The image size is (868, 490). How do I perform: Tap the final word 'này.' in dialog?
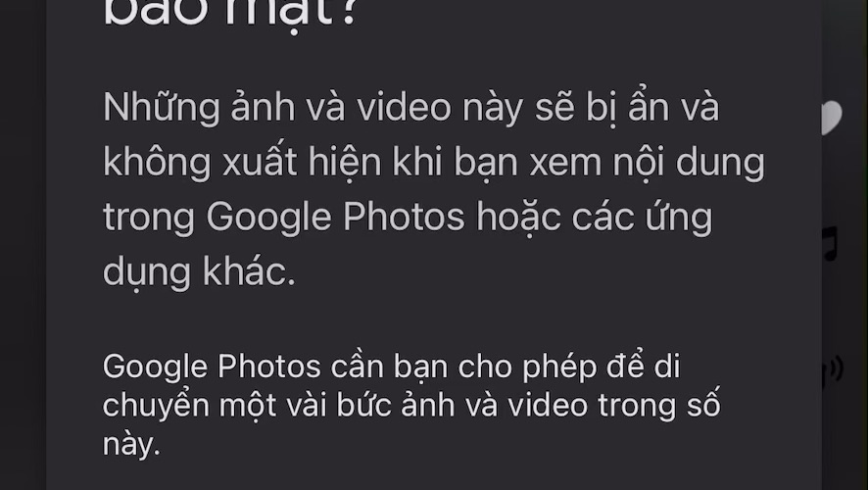tap(131, 445)
